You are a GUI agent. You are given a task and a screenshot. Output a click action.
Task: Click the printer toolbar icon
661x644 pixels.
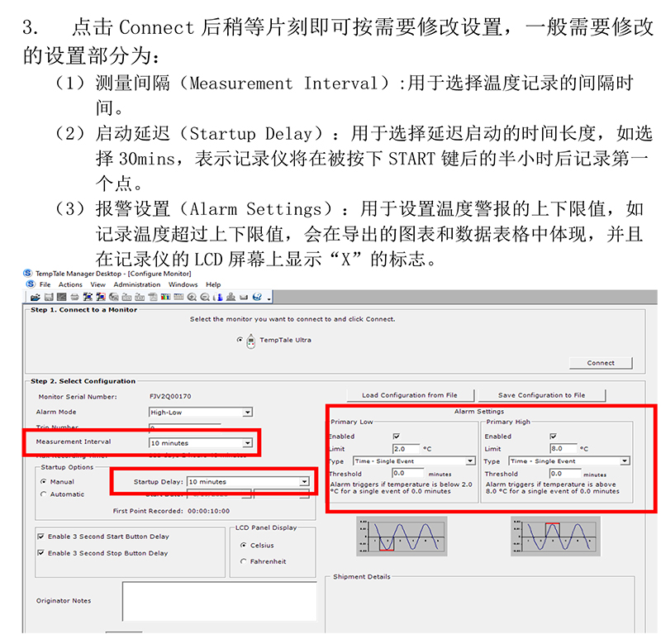[76, 297]
